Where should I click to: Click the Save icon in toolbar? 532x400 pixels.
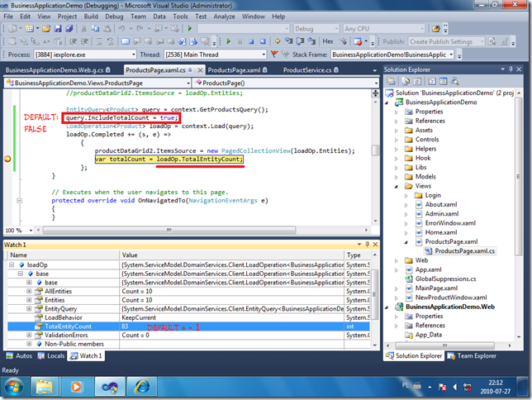click(59, 29)
